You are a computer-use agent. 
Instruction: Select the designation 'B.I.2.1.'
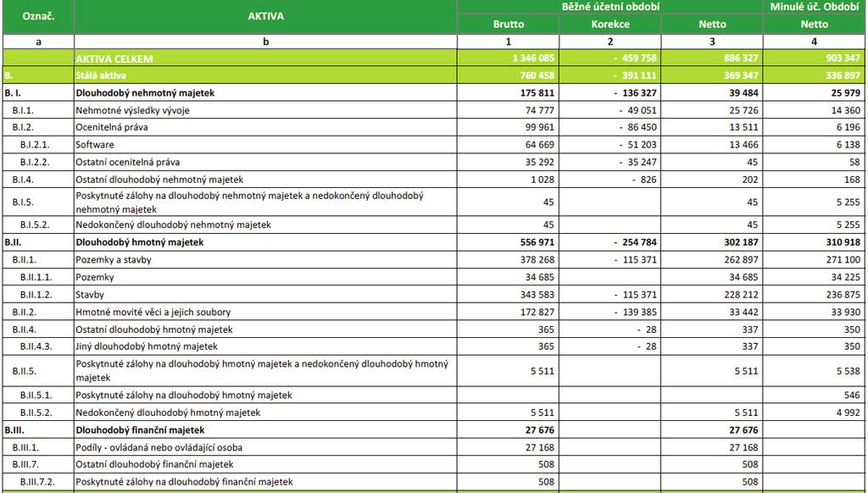(x=35, y=145)
